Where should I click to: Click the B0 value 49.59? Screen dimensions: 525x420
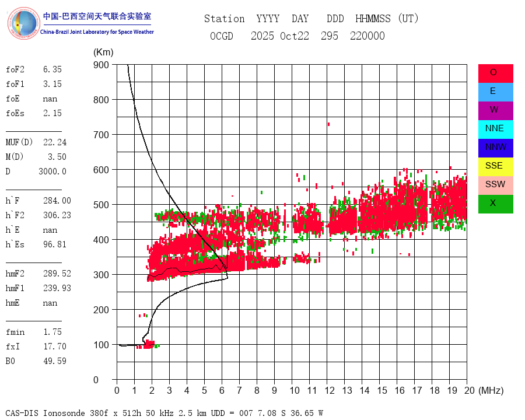tap(55, 361)
